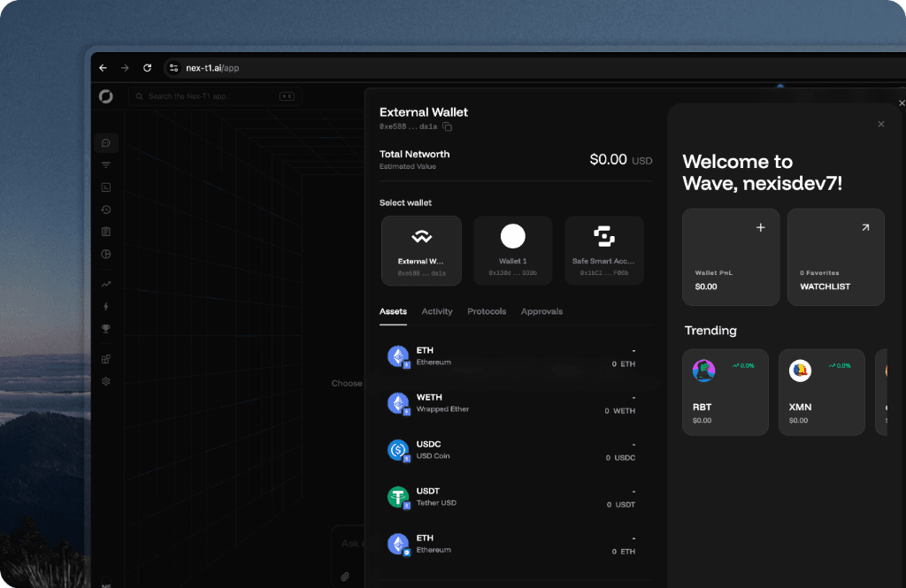Open the Approvals tab
This screenshot has height=588, width=906.
click(x=541, y=311)
